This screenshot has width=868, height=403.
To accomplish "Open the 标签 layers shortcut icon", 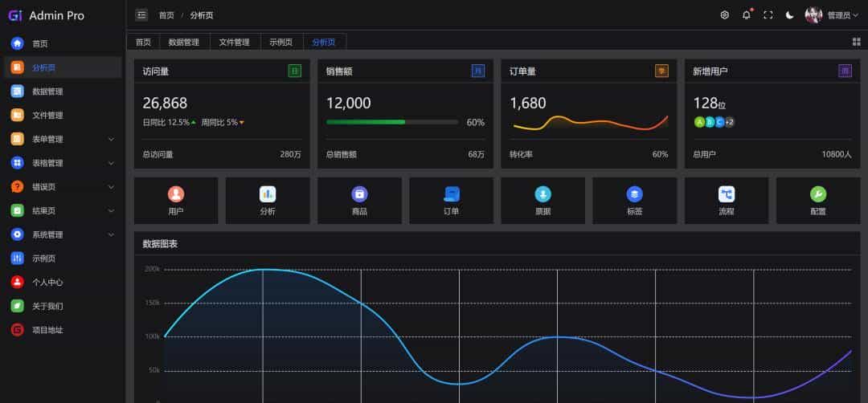I will click(x=634, y=194).
